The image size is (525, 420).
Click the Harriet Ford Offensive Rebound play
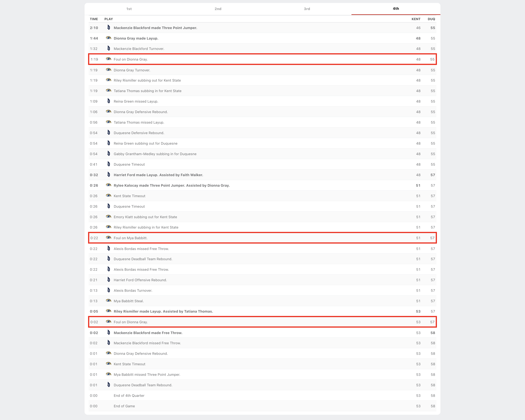[140, 280]
